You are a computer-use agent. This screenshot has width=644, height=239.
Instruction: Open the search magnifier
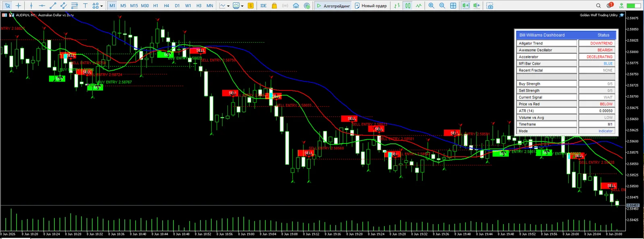tap(599, 6)
